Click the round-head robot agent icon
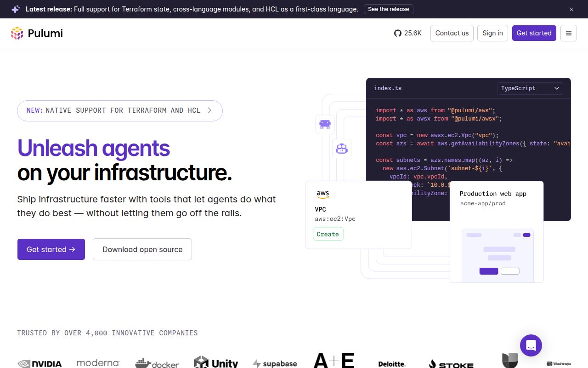 [x=341, y=149]
